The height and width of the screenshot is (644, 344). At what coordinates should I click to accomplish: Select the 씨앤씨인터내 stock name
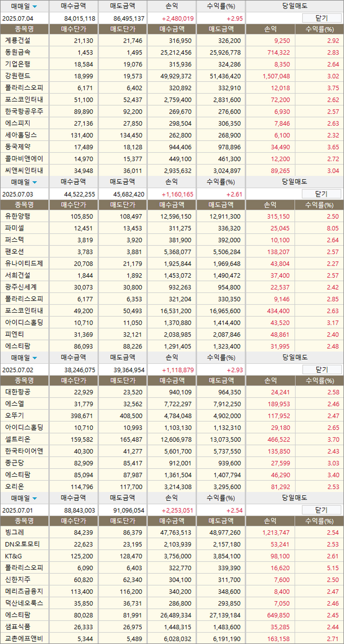pos(24,170)
